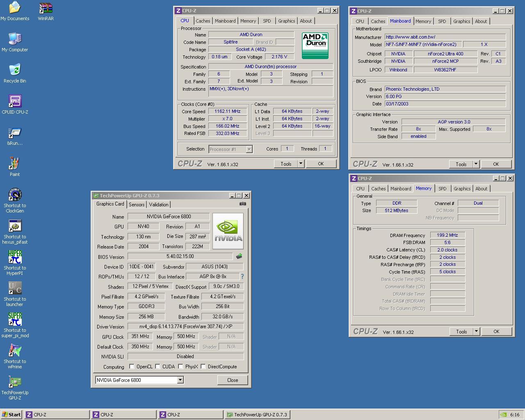Click the GPU-Z title bar icon
525x420 pixels.
[96, 196]
